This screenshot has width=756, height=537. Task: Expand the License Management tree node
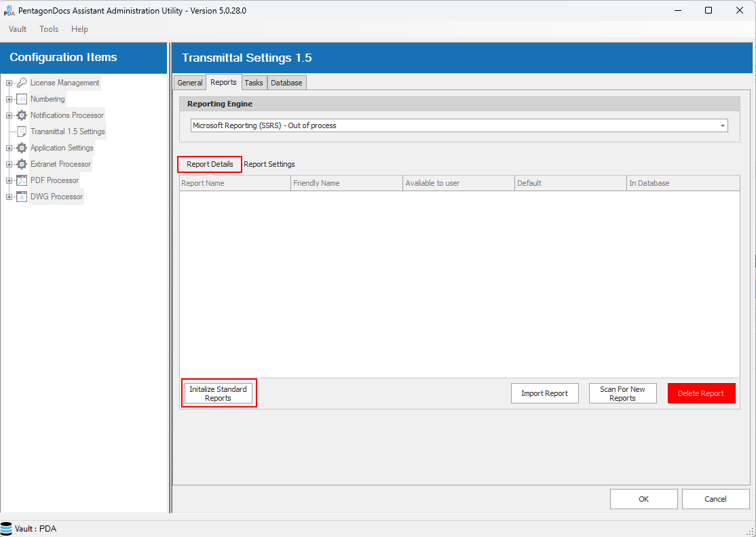9,83
